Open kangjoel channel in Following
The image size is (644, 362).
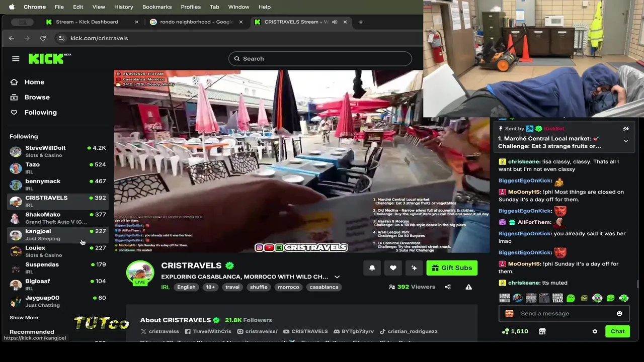58,235
